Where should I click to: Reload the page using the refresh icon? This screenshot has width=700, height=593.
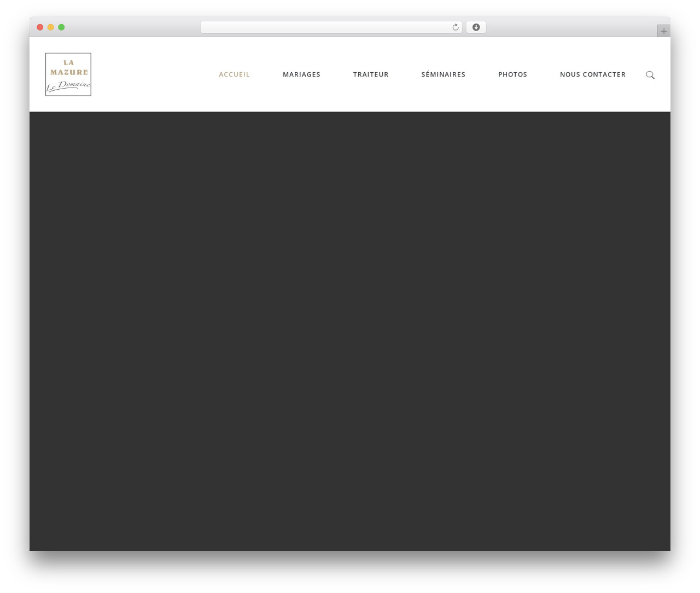point(455,27)
